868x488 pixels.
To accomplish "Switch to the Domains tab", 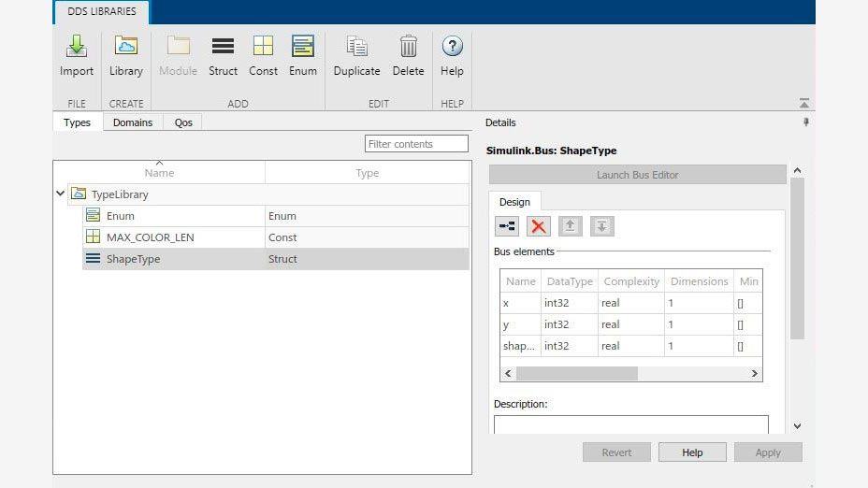I will tap(133, 122).
